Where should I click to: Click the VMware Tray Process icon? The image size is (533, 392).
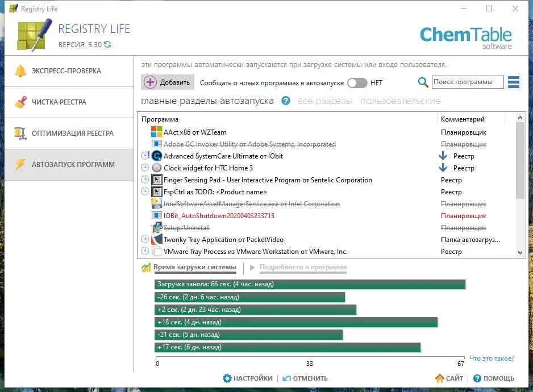157,252
